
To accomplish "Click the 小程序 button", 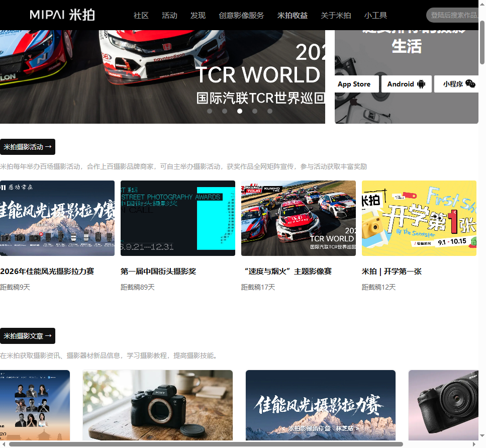I will 456,84.
